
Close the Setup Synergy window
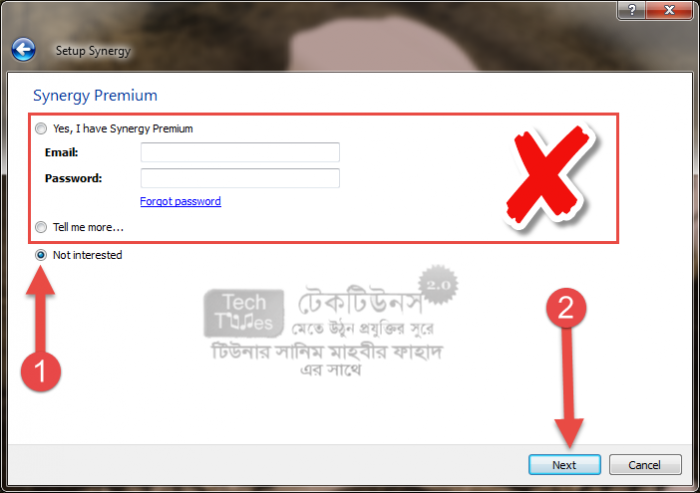(x=669, y=10)
